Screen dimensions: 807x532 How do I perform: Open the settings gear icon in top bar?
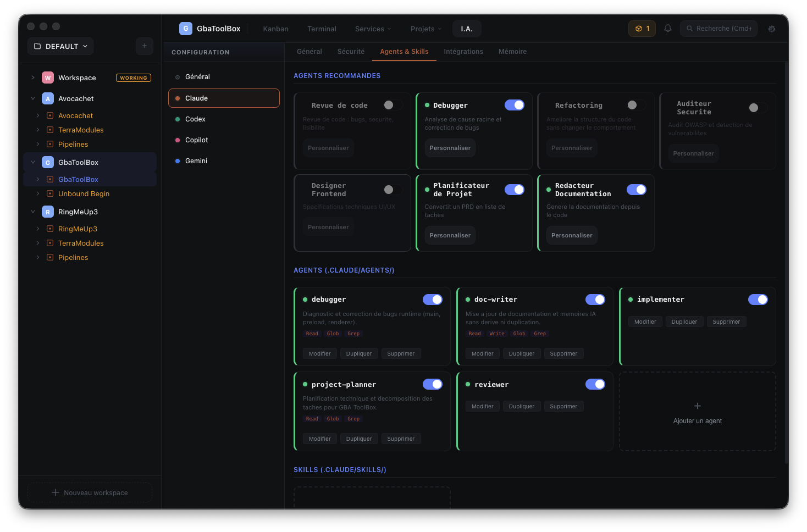772,29
